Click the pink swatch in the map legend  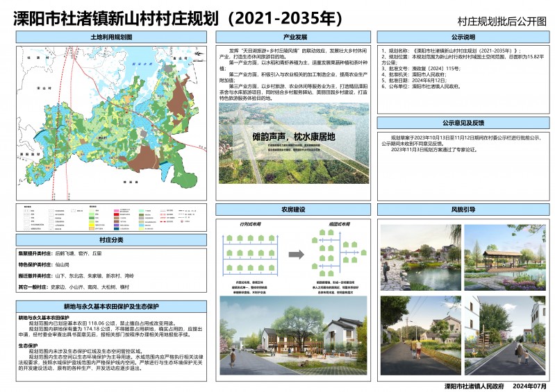click(116, 211)
